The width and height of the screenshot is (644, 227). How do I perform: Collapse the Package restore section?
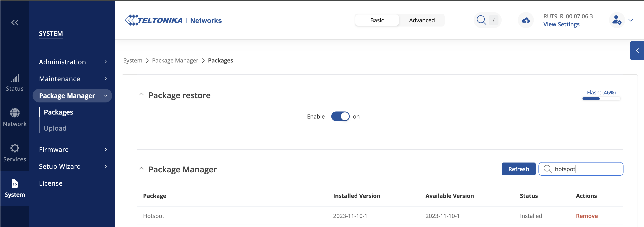click(x=142, y=95)
